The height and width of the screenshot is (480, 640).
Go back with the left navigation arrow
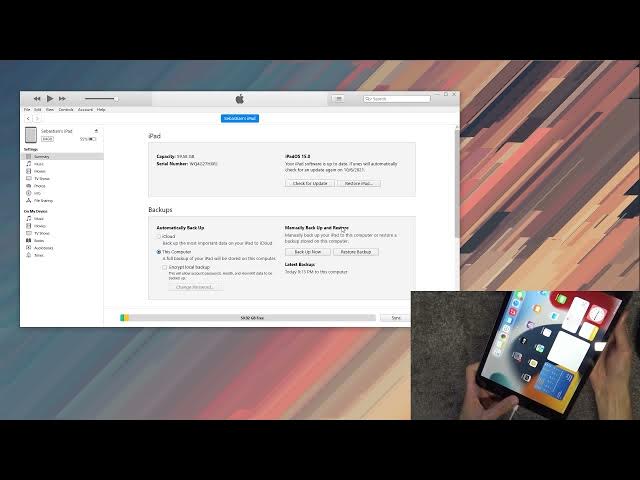(28, 118)
